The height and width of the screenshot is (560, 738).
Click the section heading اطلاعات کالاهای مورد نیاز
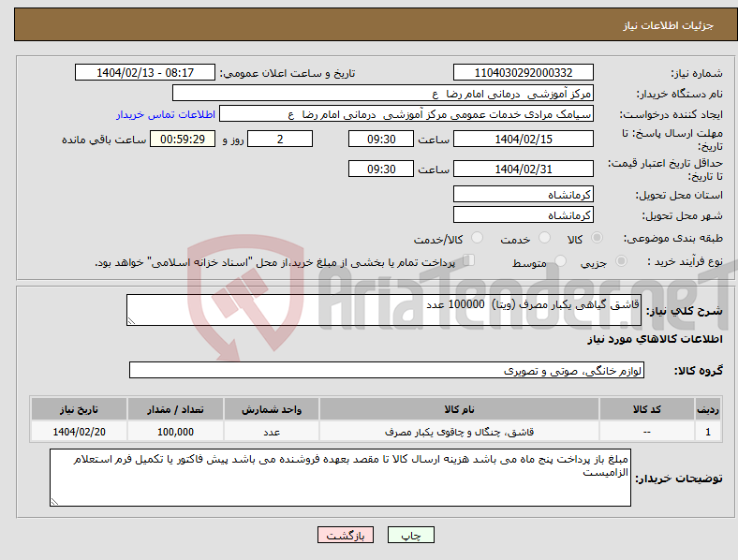655,339
